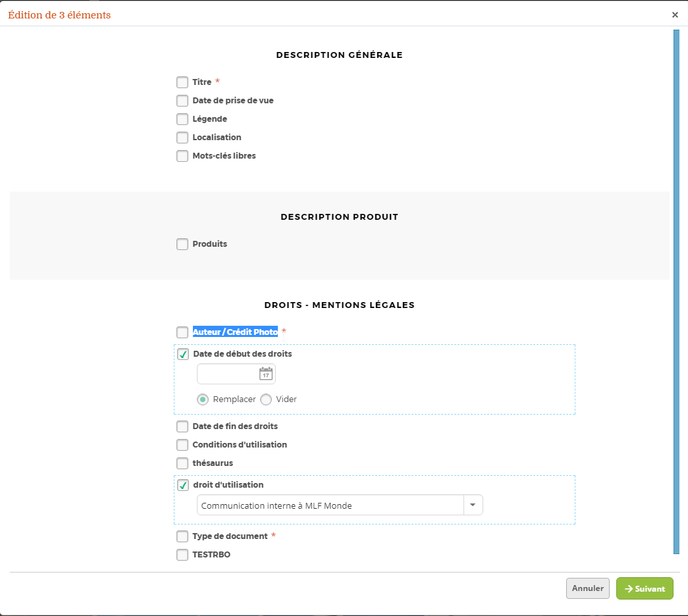Click the start date input field

[227, 374]
